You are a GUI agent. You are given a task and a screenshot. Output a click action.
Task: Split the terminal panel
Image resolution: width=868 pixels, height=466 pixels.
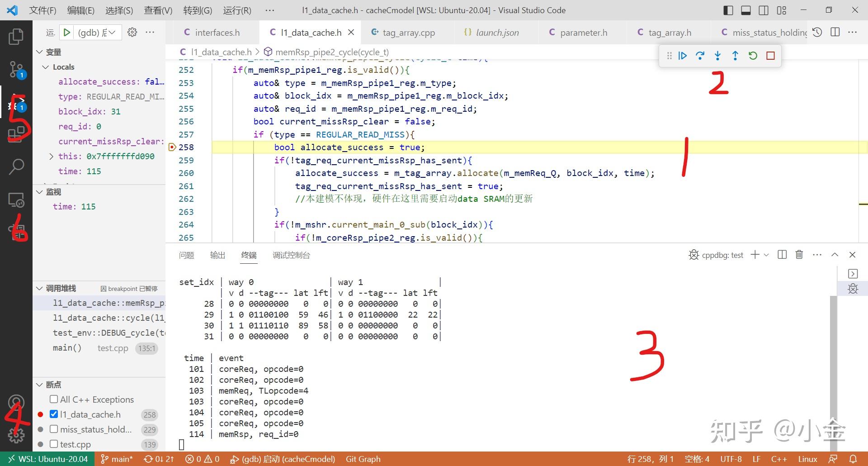(782, 255)
